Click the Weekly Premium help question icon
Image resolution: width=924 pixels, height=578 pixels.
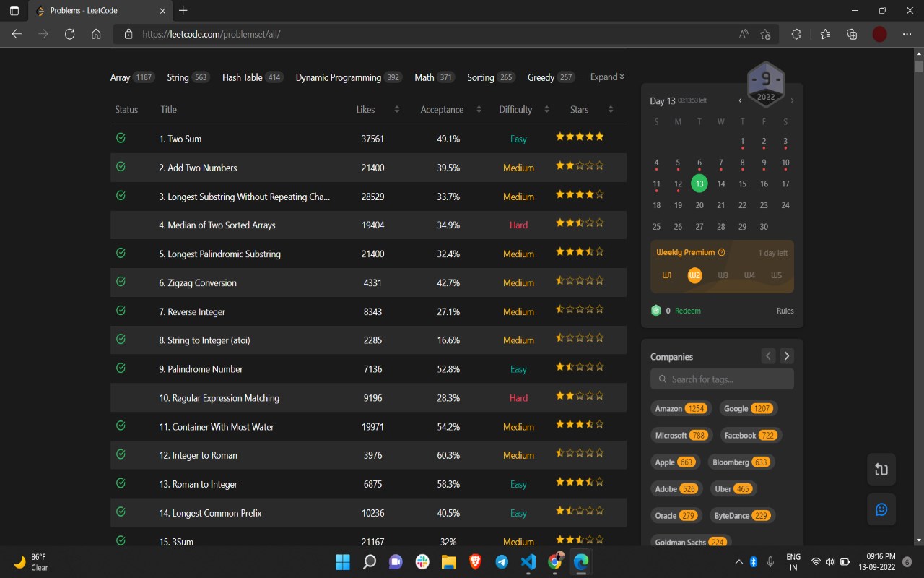point(721,252)
